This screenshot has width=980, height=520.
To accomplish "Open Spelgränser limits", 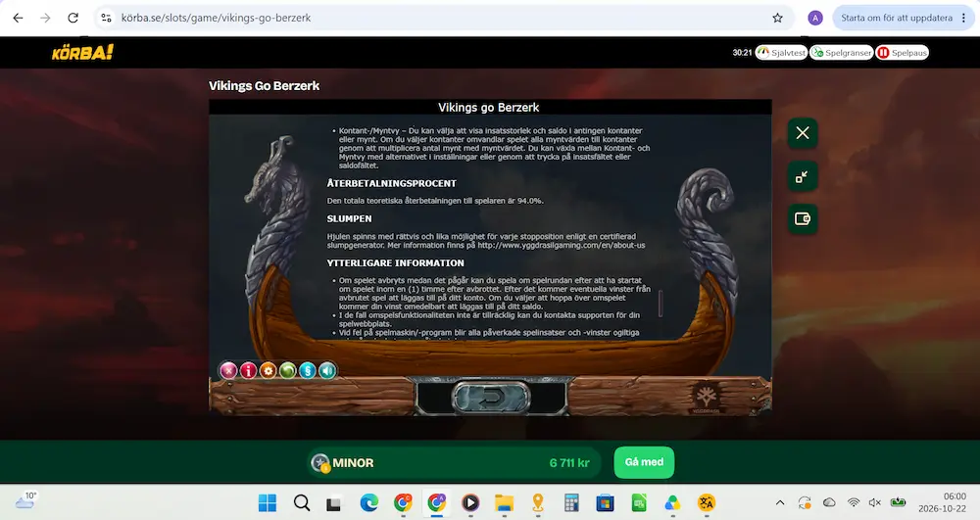I will (x=841, y=53).
